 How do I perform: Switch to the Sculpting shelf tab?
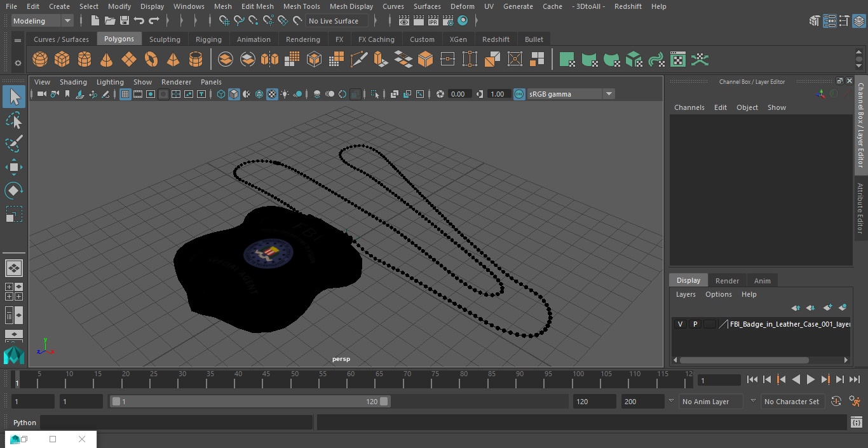[x=165, y=39]
